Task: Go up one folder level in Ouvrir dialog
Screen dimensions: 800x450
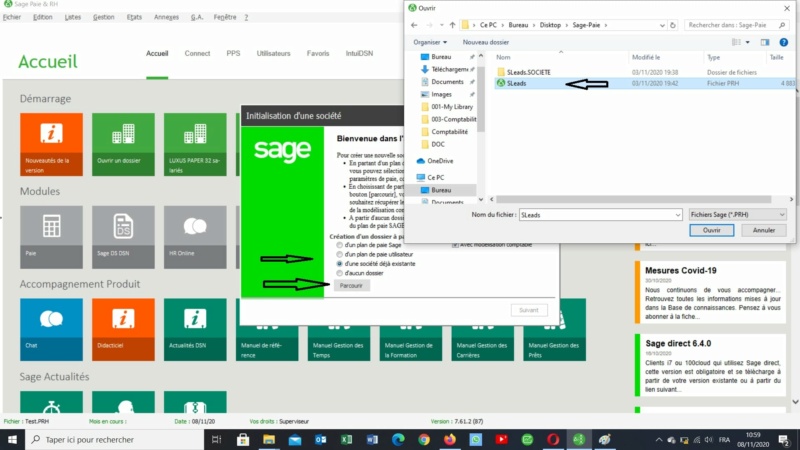Action: point(453,25)
